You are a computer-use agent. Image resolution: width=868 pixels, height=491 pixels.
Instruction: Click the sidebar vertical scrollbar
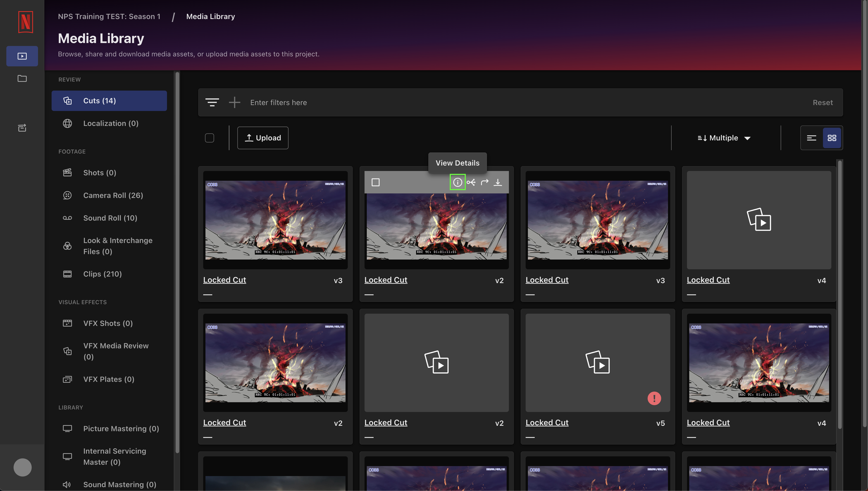click(x=177, y=262)
